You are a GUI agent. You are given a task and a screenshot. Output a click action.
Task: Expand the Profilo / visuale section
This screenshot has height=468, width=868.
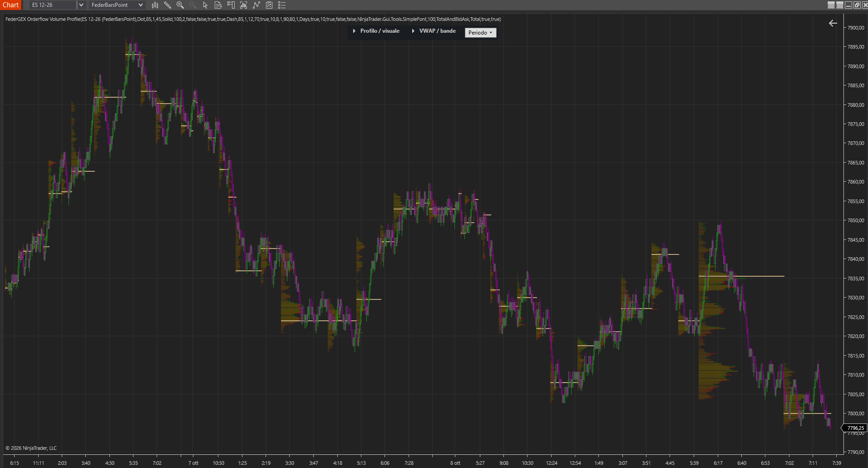click(x=376, y=31)
